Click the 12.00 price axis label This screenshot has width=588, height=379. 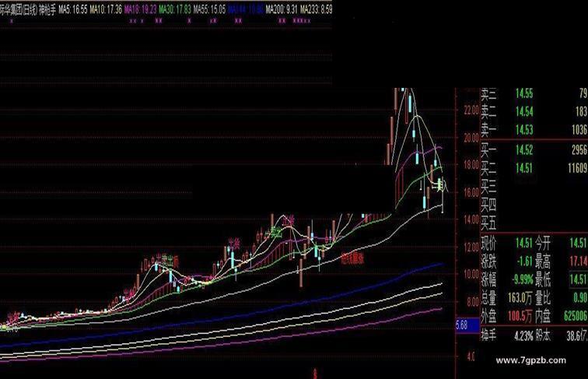coord(471,247)
